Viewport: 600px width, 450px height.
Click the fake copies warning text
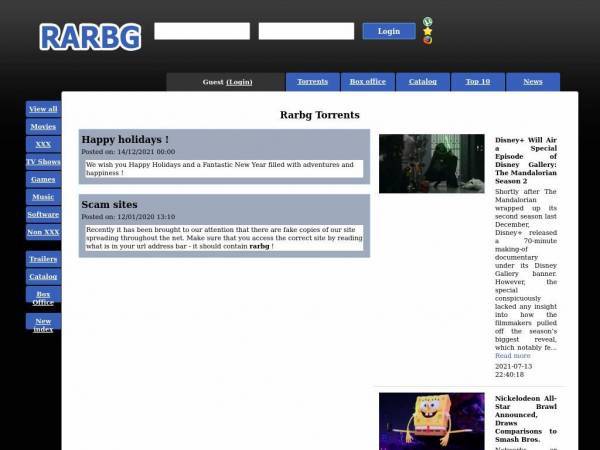[224, 238]
